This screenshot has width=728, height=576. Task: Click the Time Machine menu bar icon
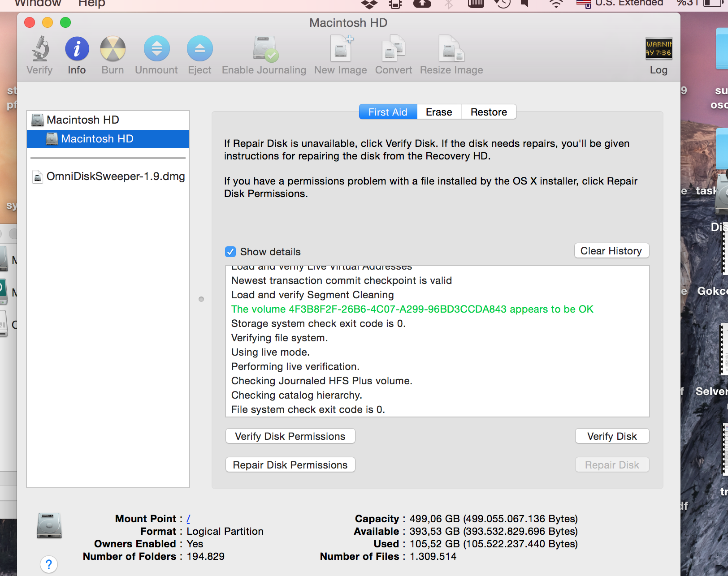pos(503,4)
